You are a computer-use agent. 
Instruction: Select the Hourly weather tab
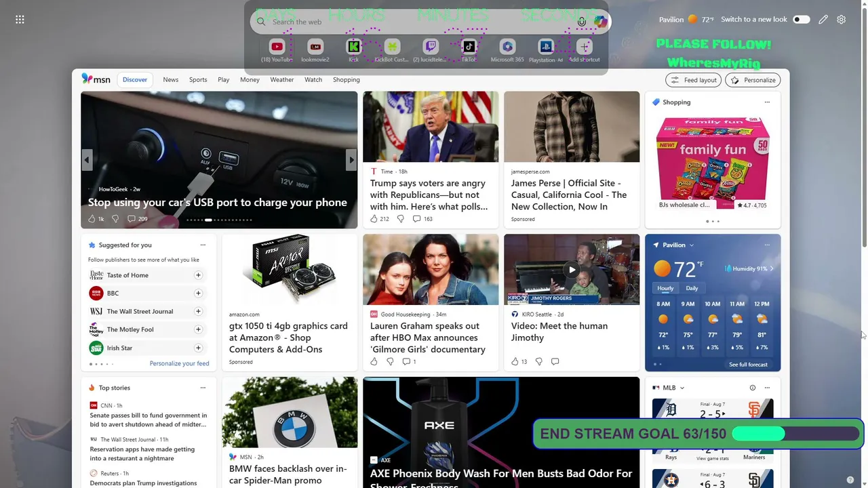pyautogui.click(x=665, y=288)
